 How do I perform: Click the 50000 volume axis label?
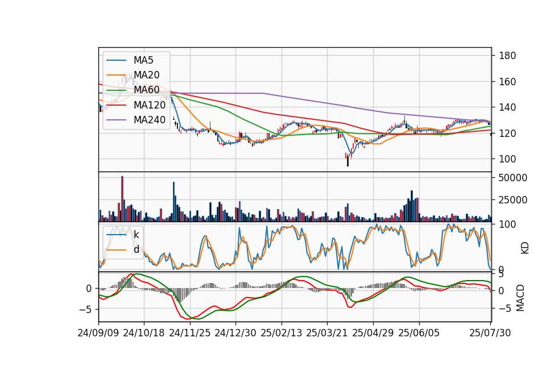coord(513,178)
